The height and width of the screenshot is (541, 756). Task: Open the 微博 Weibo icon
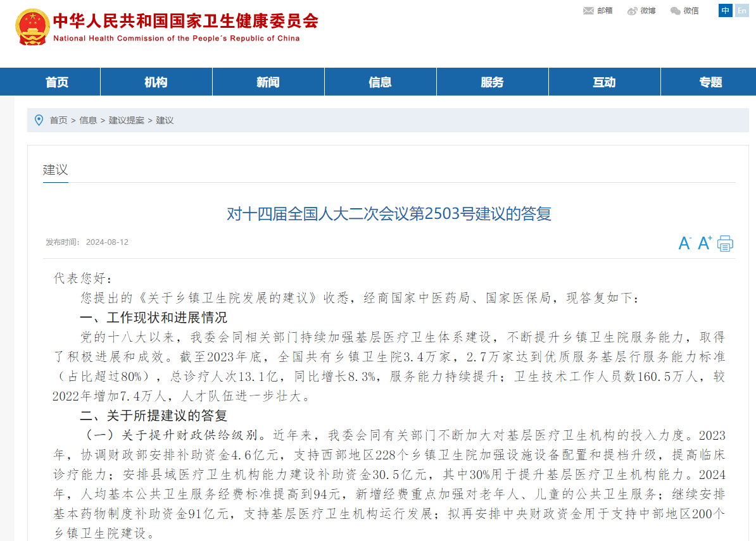(633, 11)
